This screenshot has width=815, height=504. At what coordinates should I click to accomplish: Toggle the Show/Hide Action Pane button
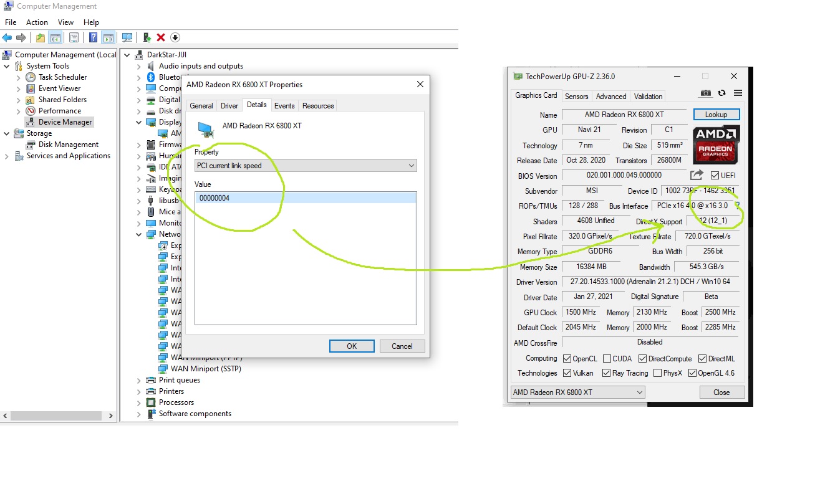click(x=108, y=37)
